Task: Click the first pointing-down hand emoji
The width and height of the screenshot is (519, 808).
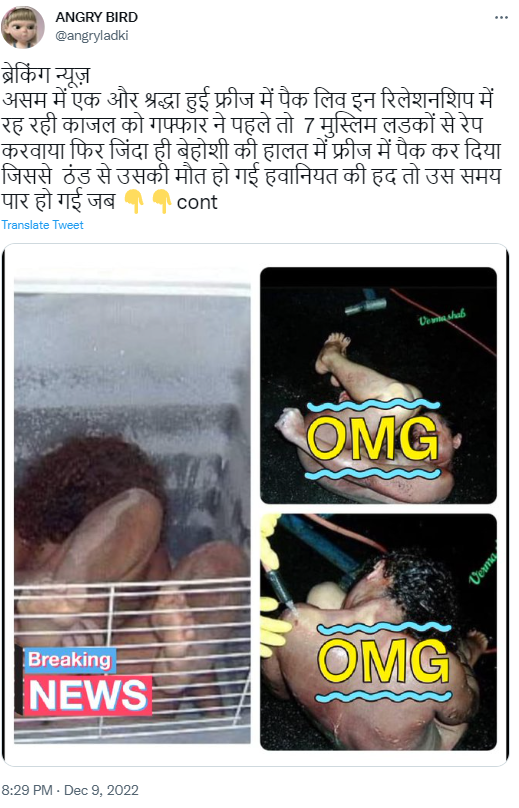Action: coord(134,201)
